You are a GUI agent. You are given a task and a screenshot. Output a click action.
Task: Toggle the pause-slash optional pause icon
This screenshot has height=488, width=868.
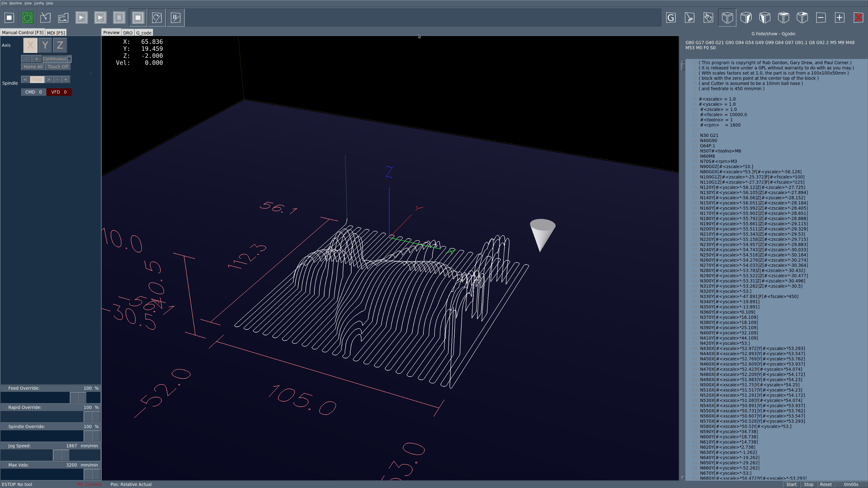[x=175, y=18]
